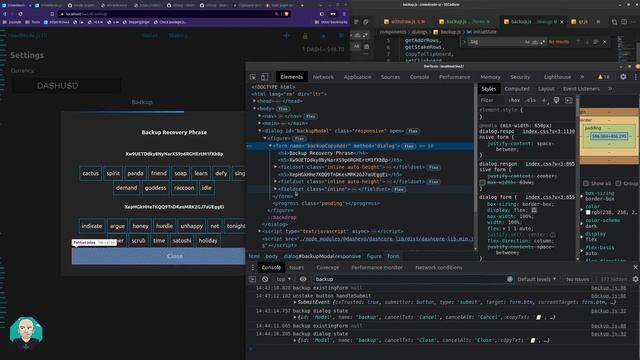Expand the SubmitEvent console object
The height and width of the screenshot is (360, 640).
[295, 302]
